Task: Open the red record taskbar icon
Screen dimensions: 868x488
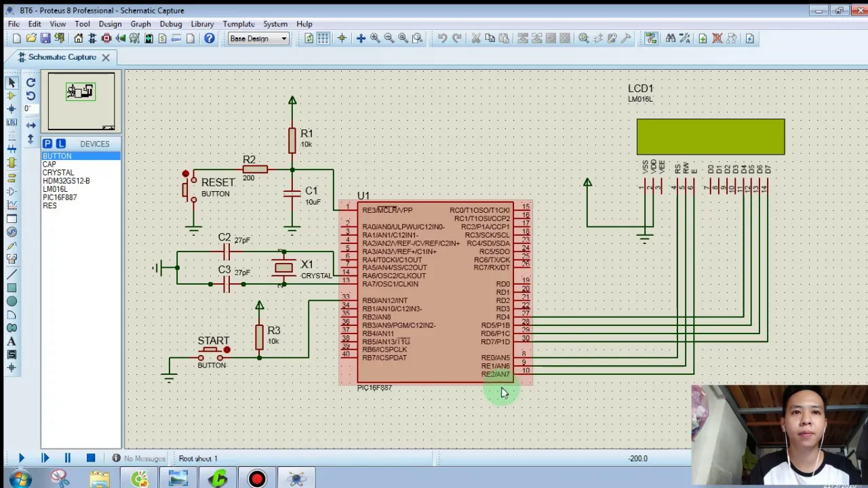Action: pos(257,479)
